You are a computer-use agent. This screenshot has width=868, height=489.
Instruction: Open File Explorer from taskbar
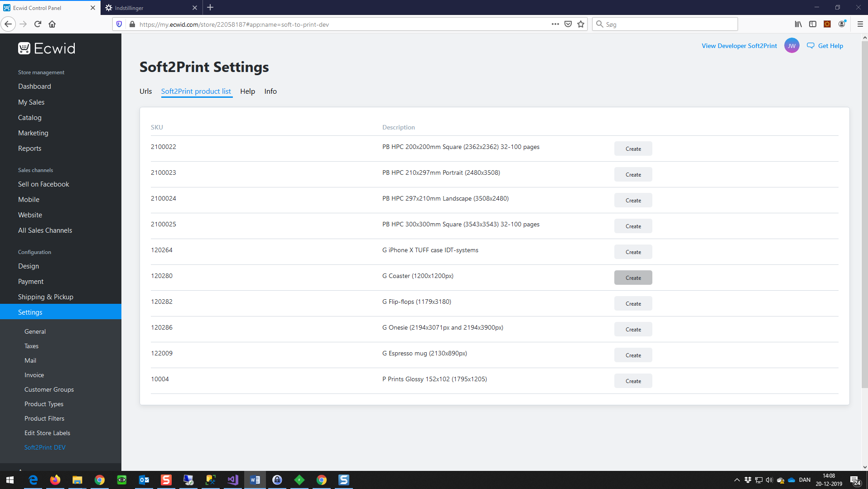[x=77, y=480]
